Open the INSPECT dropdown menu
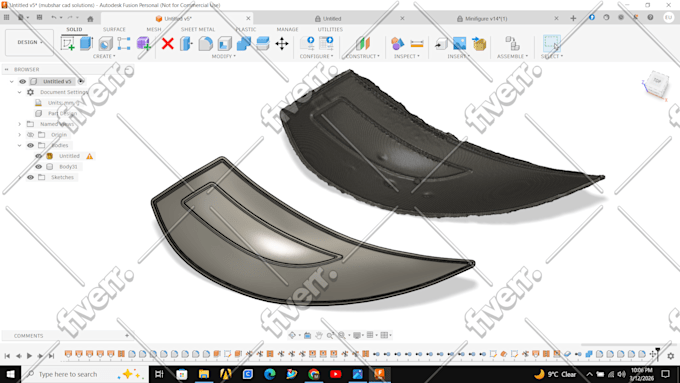 406,56
